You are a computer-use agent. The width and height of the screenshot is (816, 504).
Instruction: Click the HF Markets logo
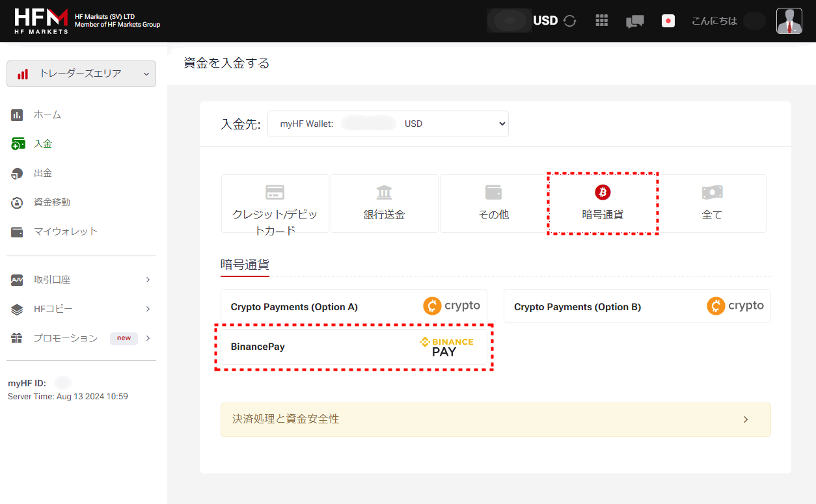click(x=41, y=21)
